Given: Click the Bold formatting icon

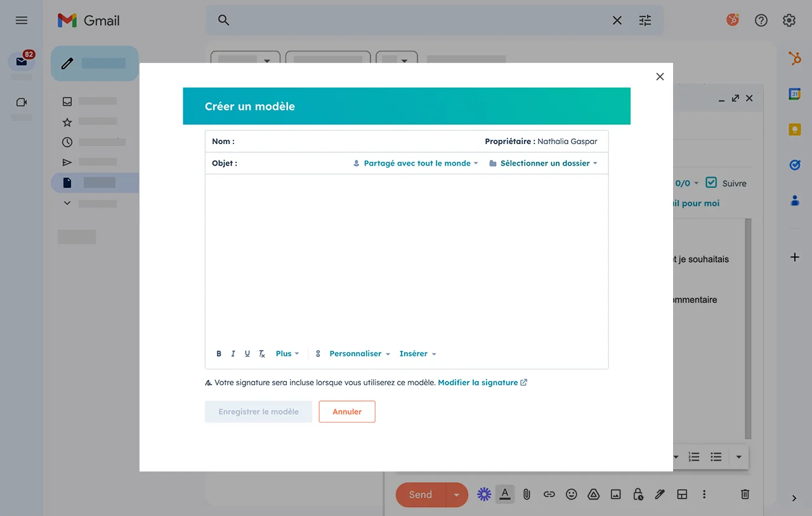Looking at the screenshot, I should 219,354.
